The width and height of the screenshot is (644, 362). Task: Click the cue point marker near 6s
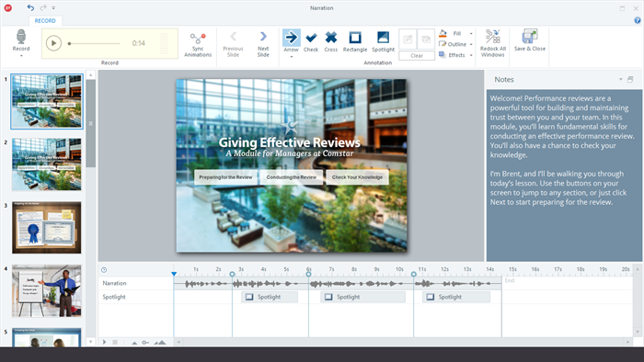pyautogui.click(x=308, y=274)
